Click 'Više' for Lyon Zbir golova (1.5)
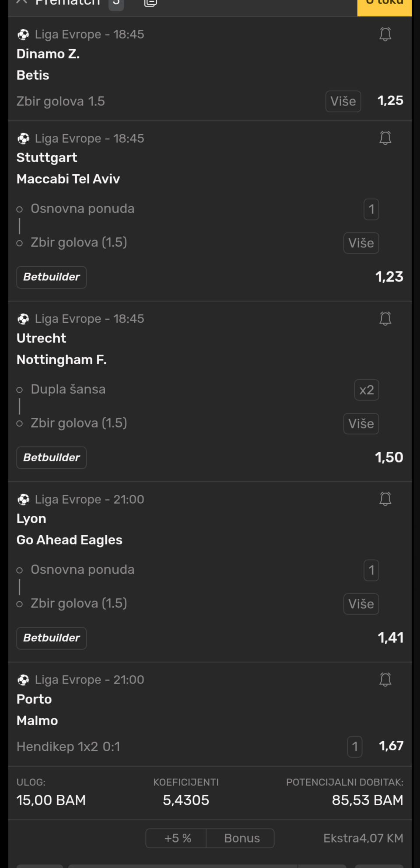 (361, 604)
